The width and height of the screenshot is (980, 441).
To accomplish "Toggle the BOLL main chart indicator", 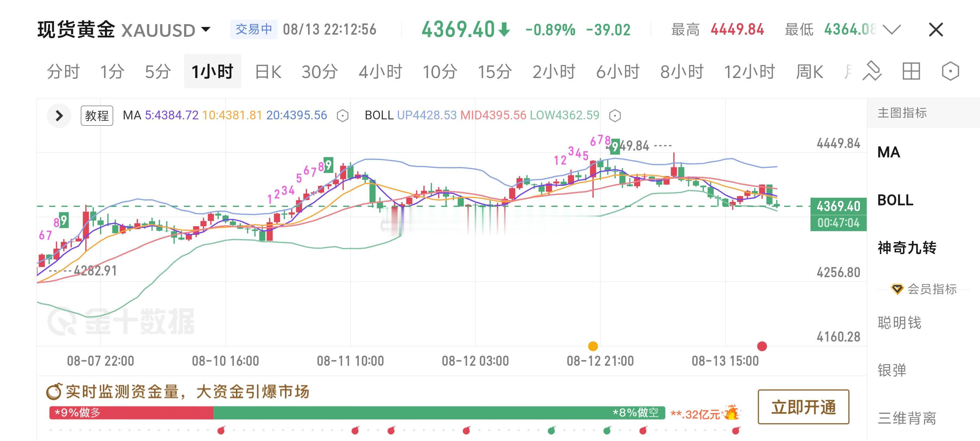I will pyautogui.click(x=895, y=200).
